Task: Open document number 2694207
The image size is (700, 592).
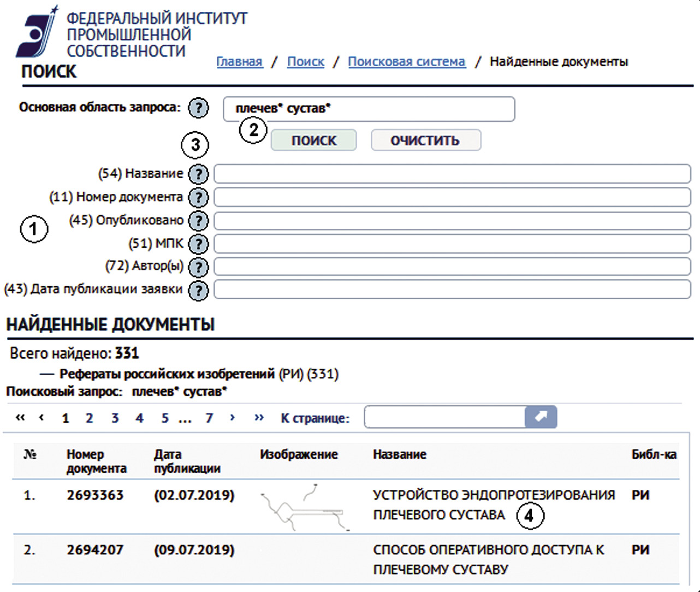Action: pos(95,550)
